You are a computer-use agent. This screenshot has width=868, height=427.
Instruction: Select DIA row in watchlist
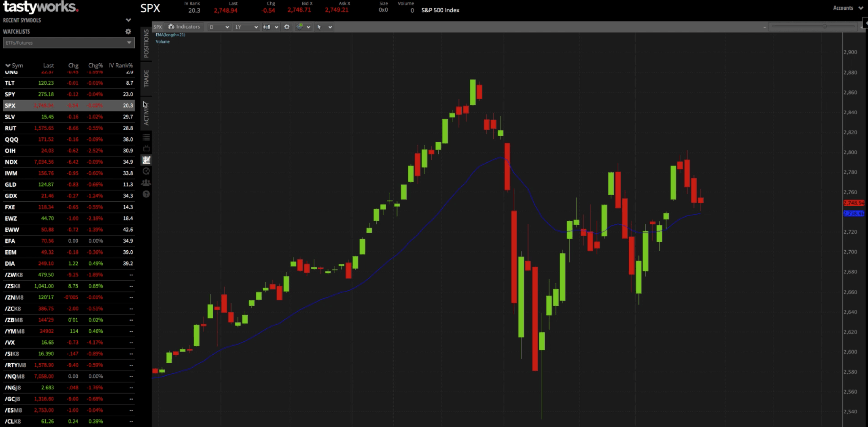click(x=69, y=263)
